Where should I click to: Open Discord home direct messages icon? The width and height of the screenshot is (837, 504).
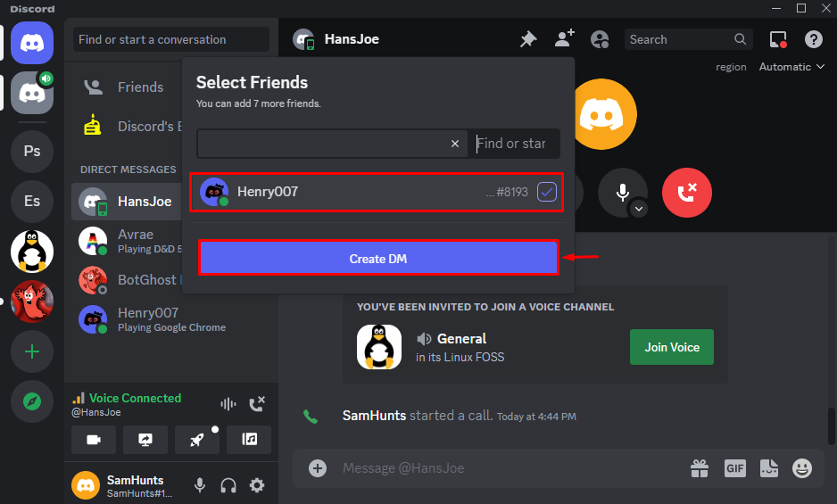(32, 43)
